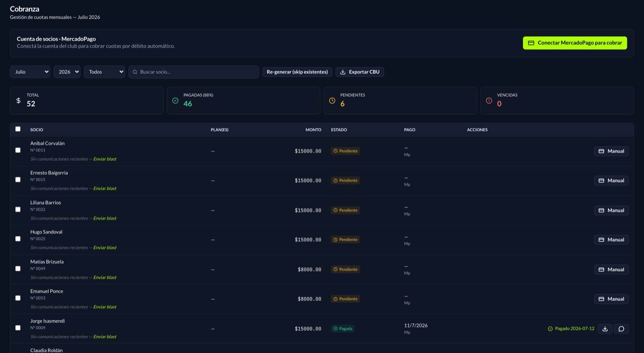Click Manual button for Liliana Barrios
The image size is (644, 353).
point(611,210)
